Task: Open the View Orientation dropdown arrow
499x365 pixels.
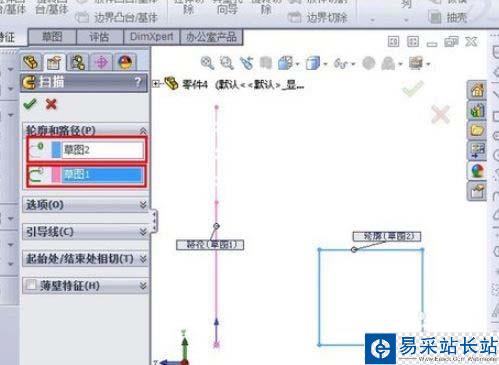Action: 297,64
